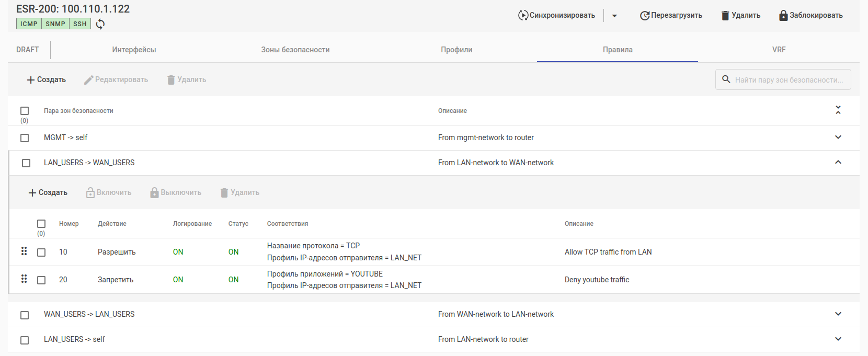Click the Заблокировать lock icon
This screenshot has height=356, width=868.
tap(783, 15)
